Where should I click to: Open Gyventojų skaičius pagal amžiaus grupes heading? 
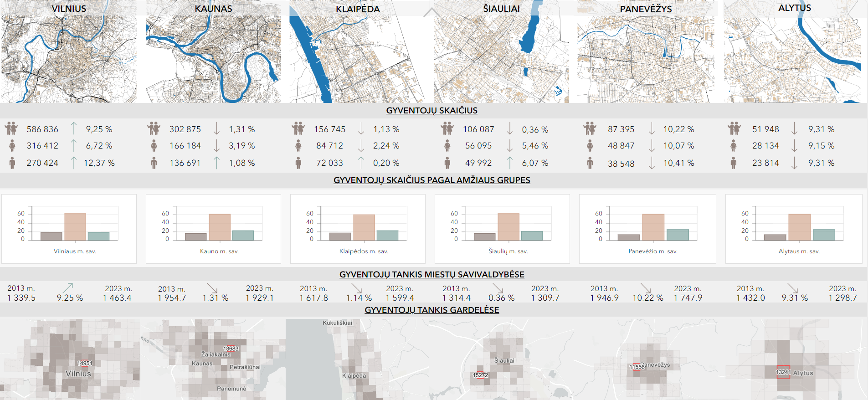coord(432,180)
